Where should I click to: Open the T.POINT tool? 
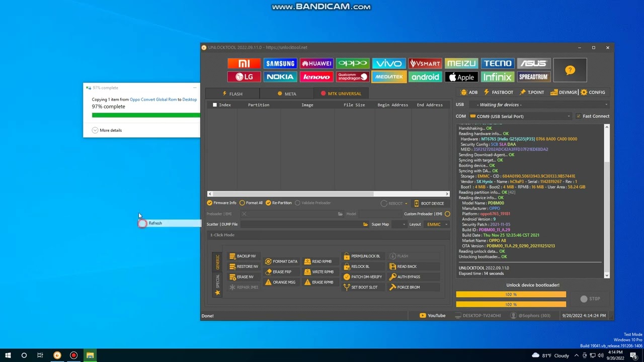(x=531, y=93)
